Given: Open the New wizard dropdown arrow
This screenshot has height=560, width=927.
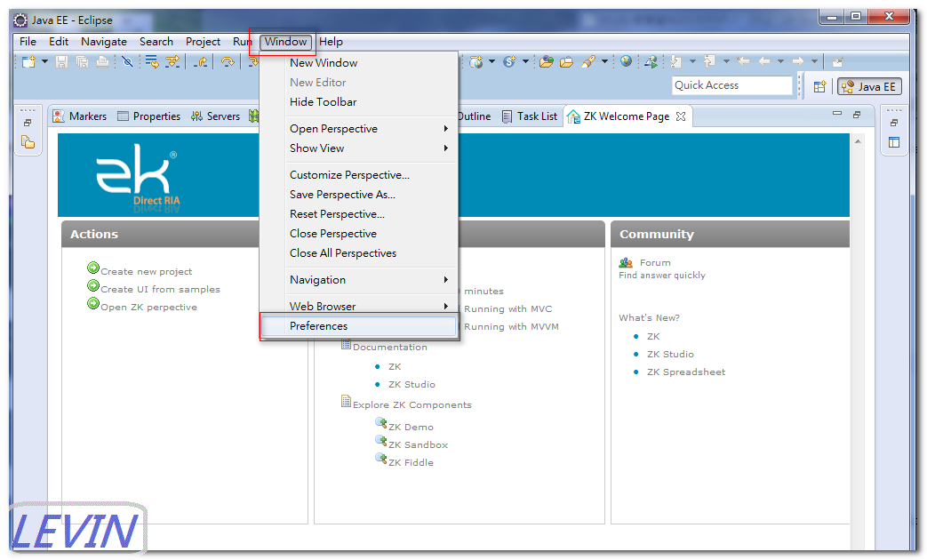Looking at the screenshot, I should pyautogui.click(x=44, y=61).
